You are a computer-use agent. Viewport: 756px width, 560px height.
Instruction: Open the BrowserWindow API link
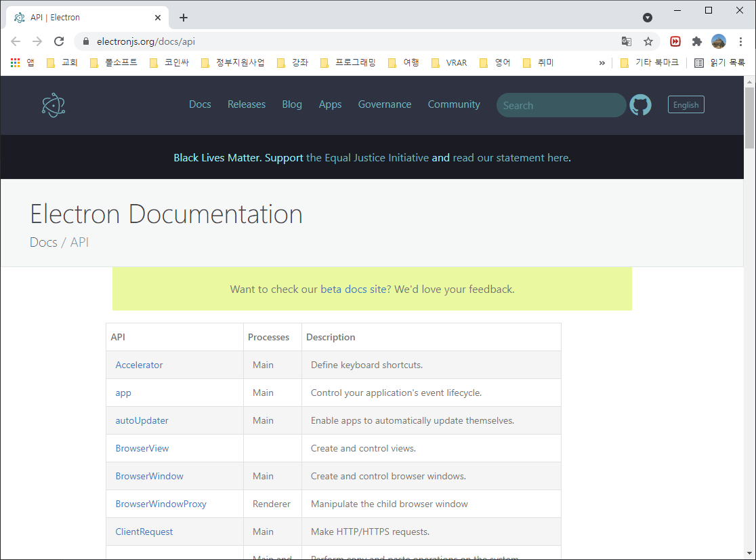[149, 476]
